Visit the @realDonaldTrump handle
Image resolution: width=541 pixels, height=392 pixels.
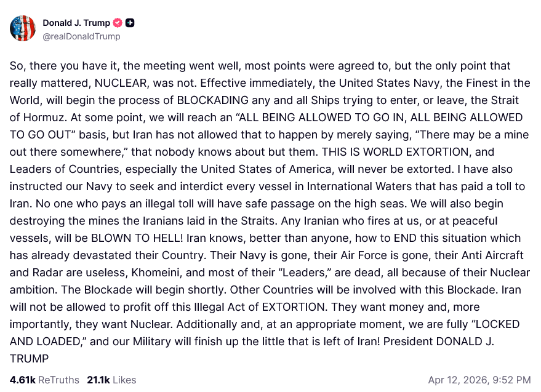pos(81,36)
